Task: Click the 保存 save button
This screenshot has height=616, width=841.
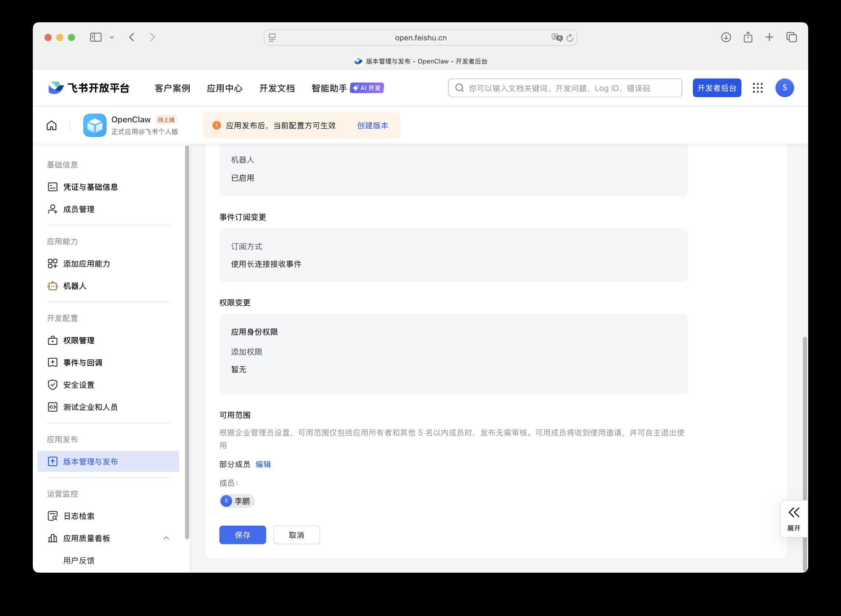Action: (x=242, y=535)
